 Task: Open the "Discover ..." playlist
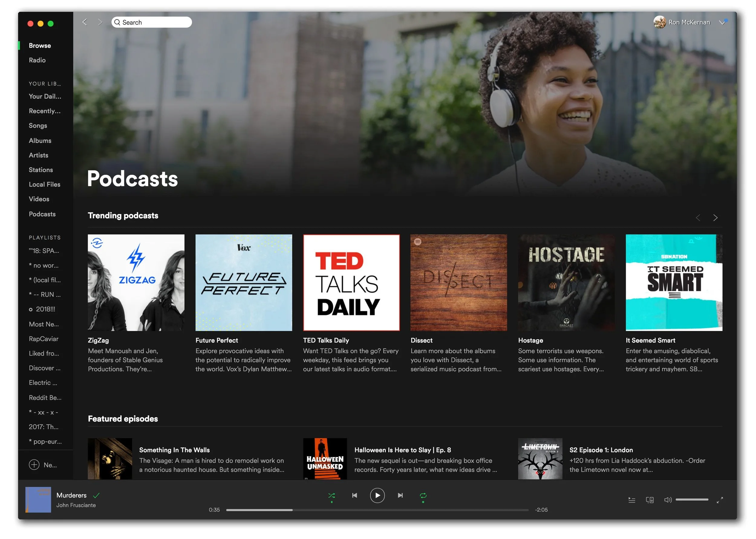tap(44, 369)
